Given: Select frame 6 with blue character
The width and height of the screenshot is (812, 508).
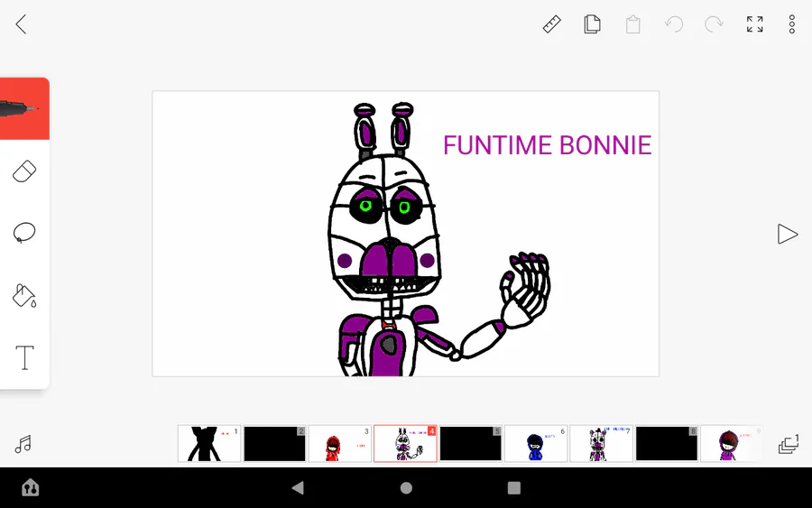Looking at the screenshot, I should (x=535, y=443).
